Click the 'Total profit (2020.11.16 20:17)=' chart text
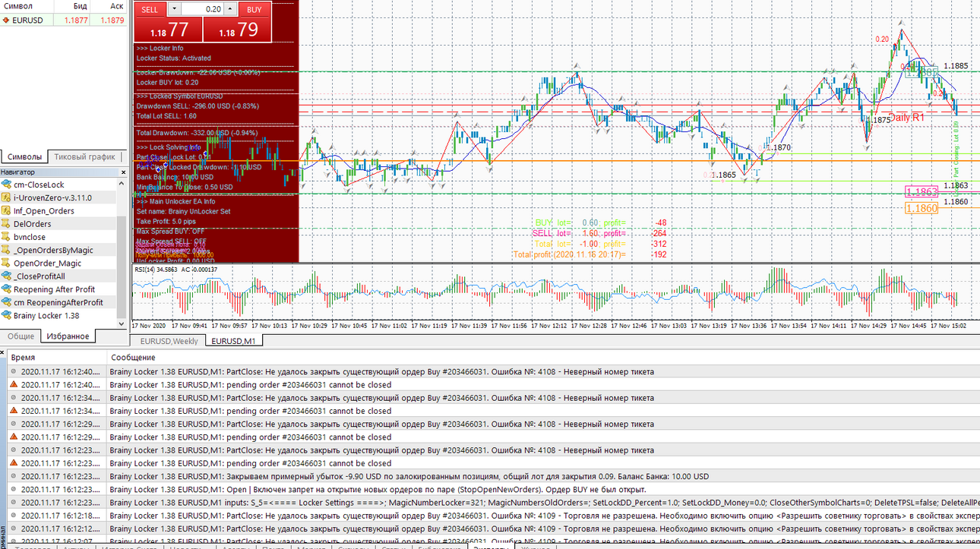This screenshot has width=980, height=549. click(569, 254)
